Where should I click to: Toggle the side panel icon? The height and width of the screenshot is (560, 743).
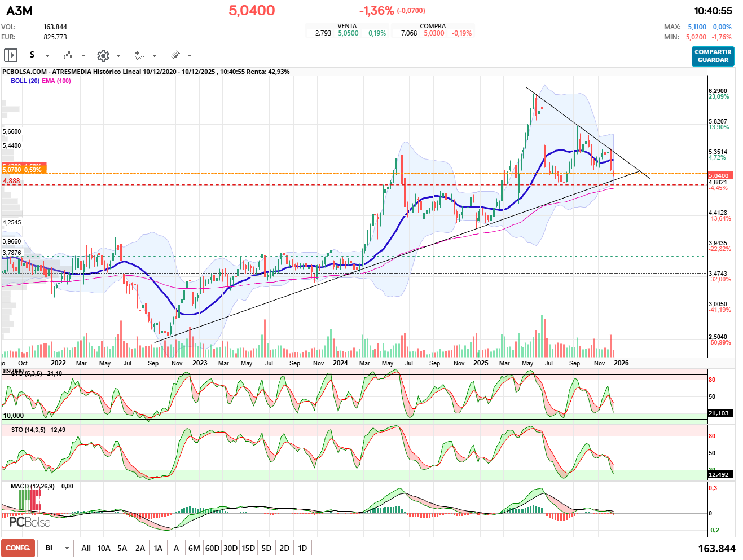[x=11, y=55]
